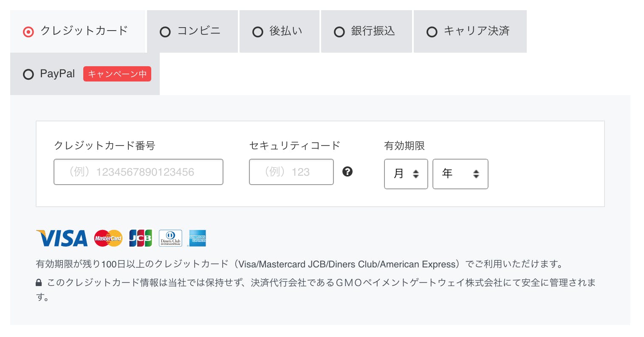Switch to the 銀行振込 tab
Viewport: 644px width, 337px height.
367,31
